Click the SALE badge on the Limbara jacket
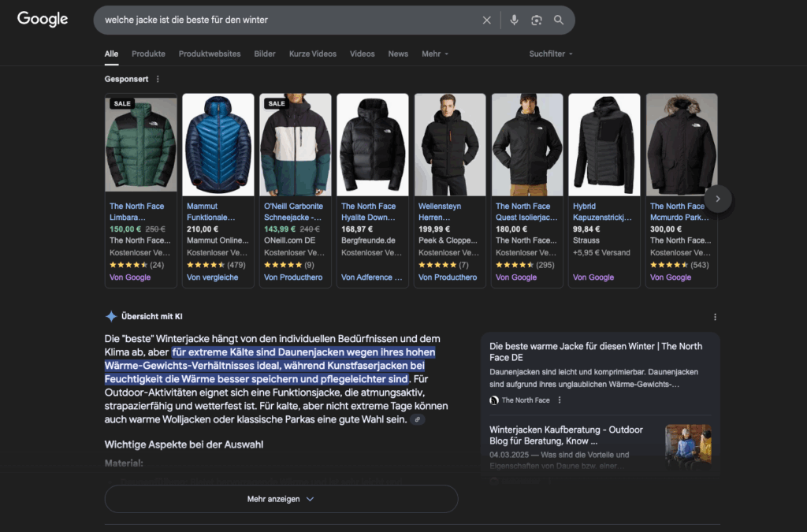The image size is (807, 532). pos(122,103)
